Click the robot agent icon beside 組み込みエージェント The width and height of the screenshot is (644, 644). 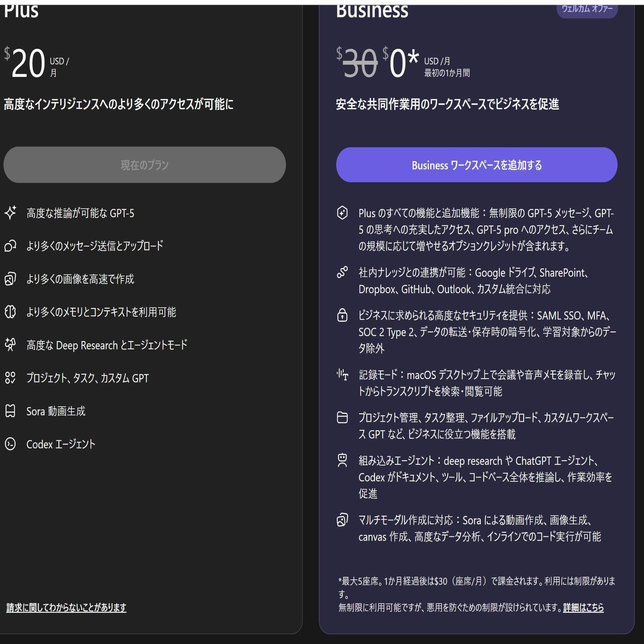(342, 460)
